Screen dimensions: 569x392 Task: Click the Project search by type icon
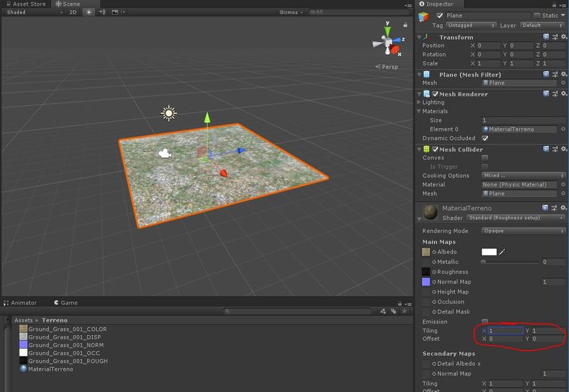point(383,311)
